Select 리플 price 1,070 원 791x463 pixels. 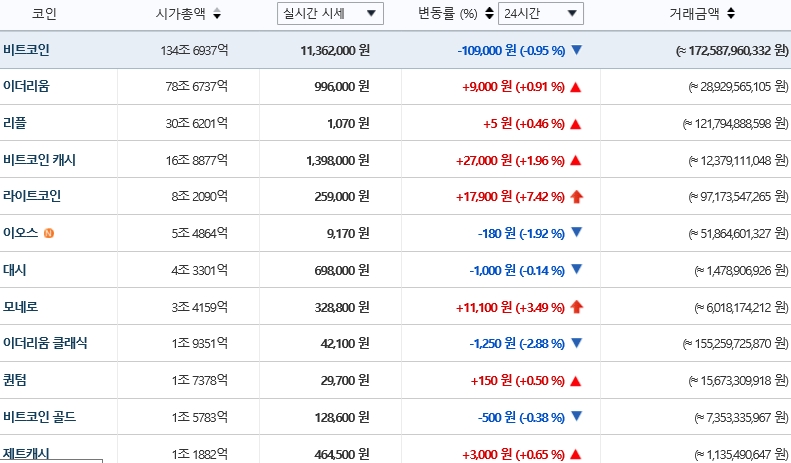349,123
